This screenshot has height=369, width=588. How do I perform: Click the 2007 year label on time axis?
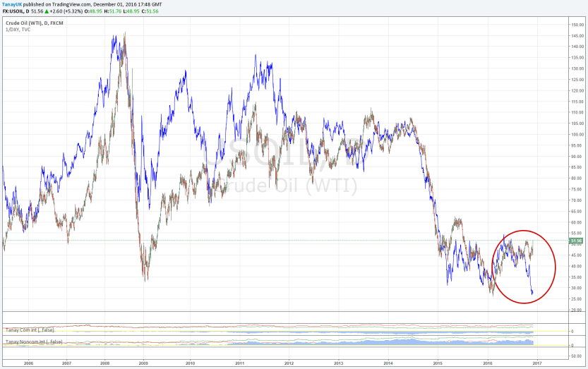click(67, 363)
